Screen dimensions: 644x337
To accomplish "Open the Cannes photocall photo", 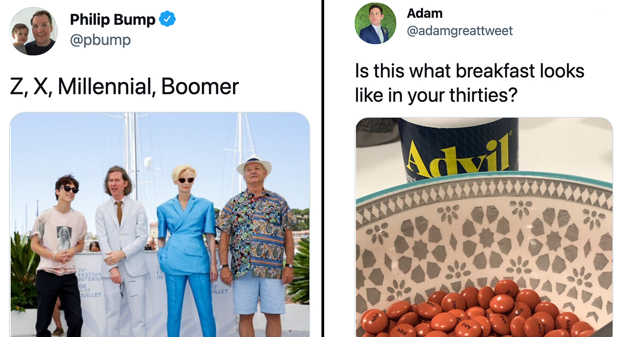I will (x=160, y=224).
